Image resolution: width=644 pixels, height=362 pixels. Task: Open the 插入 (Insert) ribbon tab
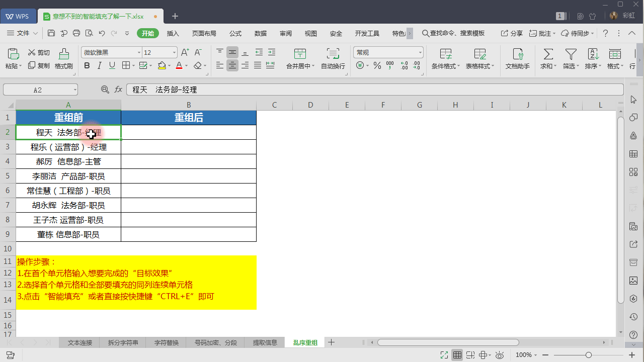(x=173, y=34)
